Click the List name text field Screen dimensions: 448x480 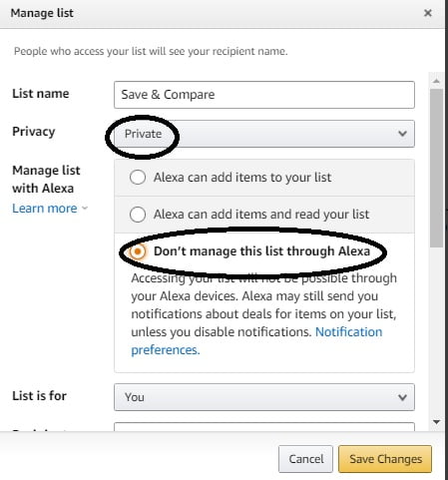pyautogui.click(x=264, y=95)
